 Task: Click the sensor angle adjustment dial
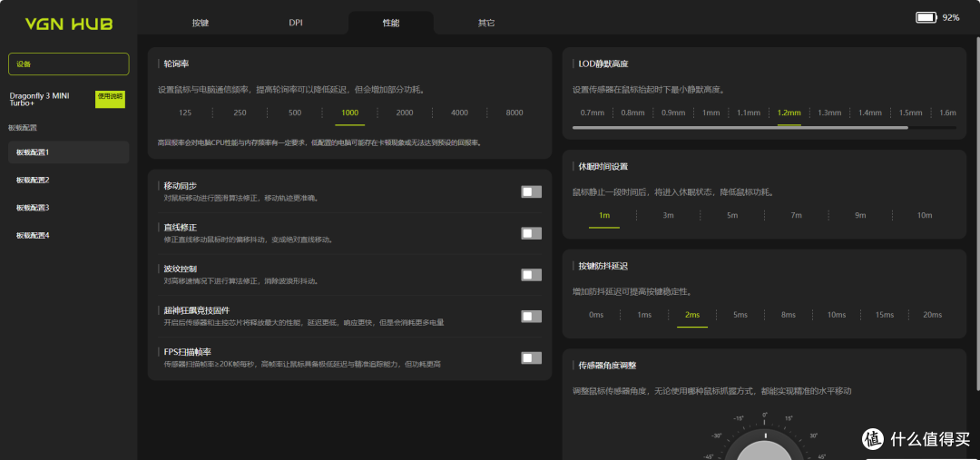764,445
